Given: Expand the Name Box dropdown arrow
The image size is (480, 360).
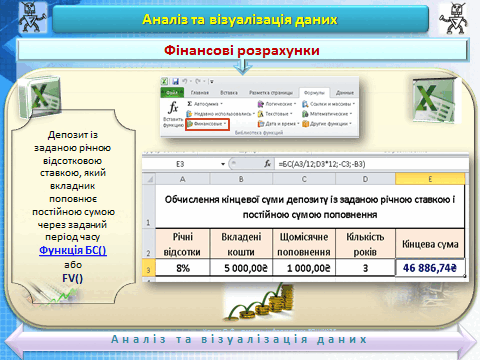Looking at the screenshot, I should pos(223,164).
